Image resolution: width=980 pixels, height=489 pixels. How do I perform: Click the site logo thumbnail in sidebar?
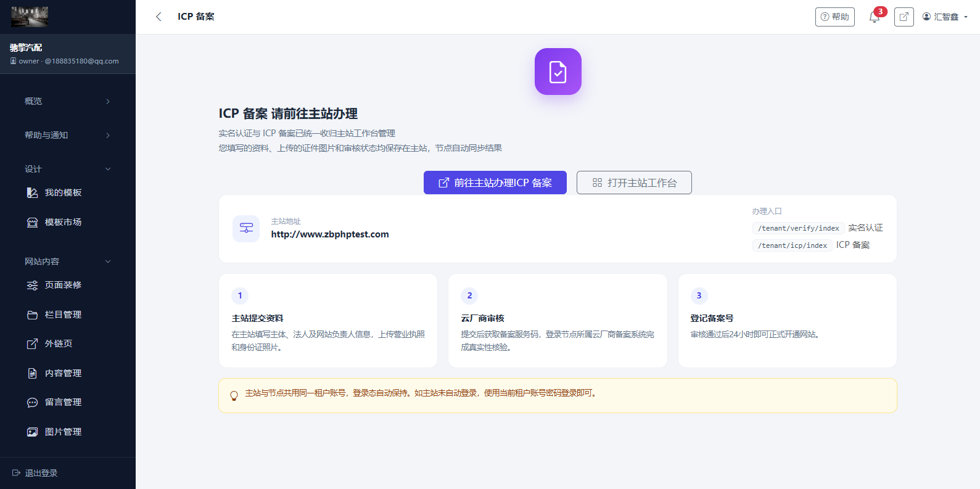30,17
